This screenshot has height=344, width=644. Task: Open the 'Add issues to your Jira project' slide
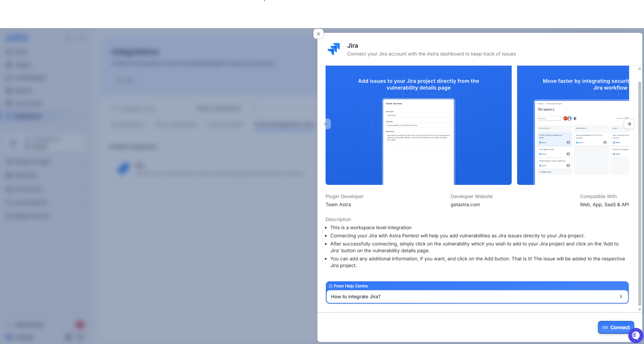(x=419, y=125)
